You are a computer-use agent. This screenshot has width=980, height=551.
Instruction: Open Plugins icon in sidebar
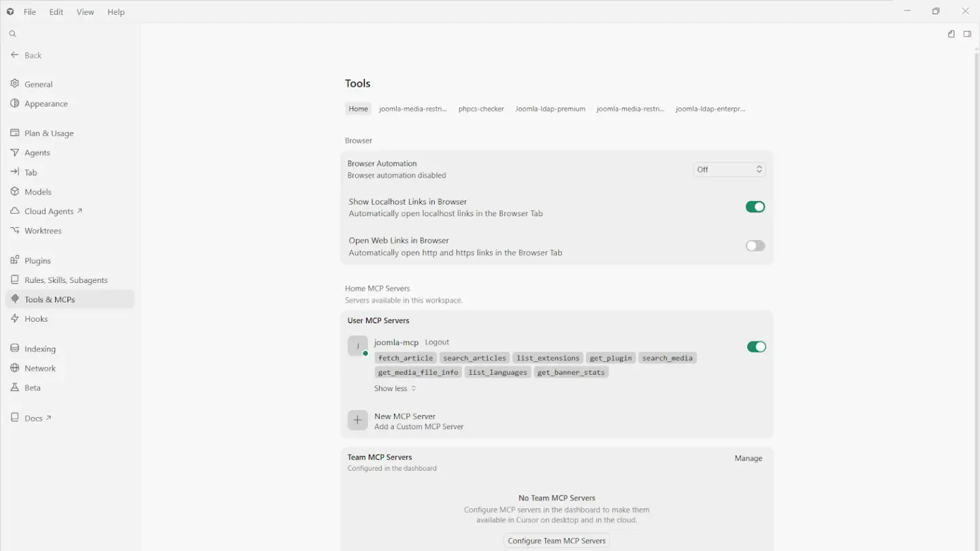tap(14, 260)
